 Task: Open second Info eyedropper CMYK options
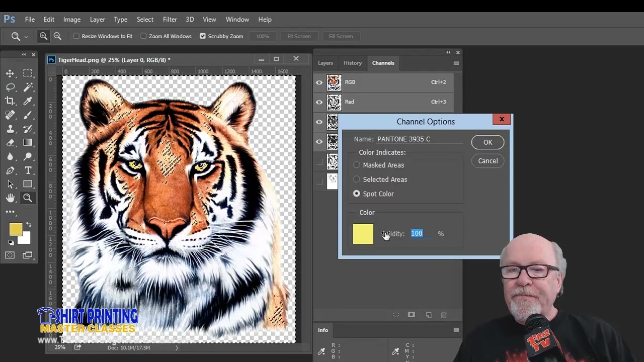(x=395, y=351)
